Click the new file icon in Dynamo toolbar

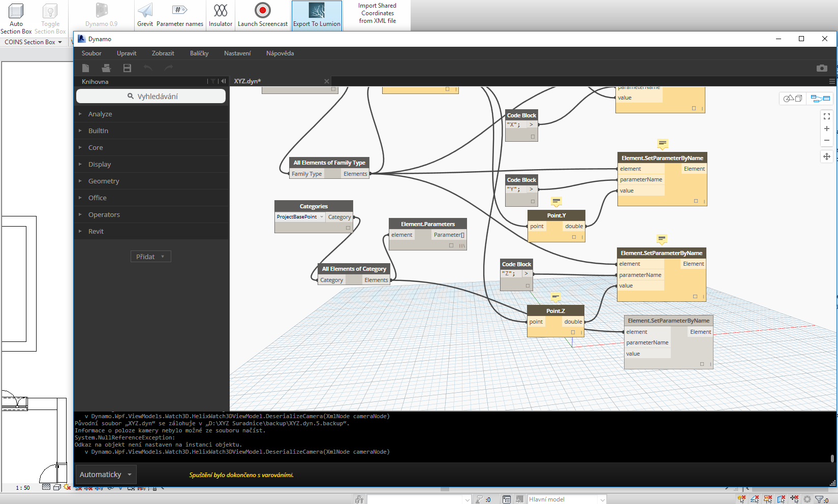(x=85, y=68)
